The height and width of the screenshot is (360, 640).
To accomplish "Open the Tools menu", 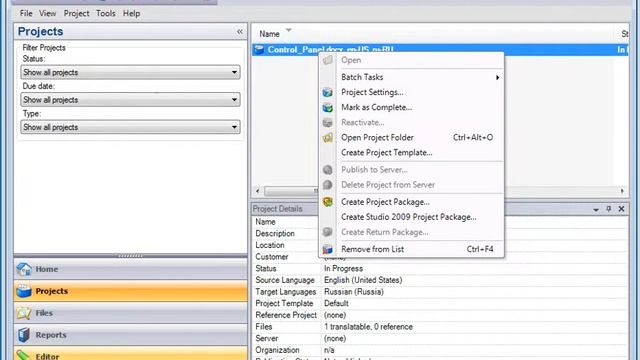I will click(x=106, y=13).
